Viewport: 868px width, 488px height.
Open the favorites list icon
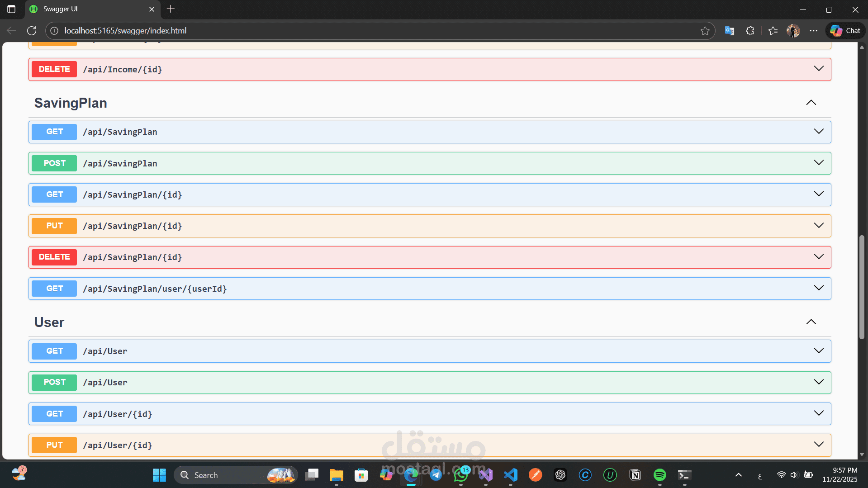(773, 31)
